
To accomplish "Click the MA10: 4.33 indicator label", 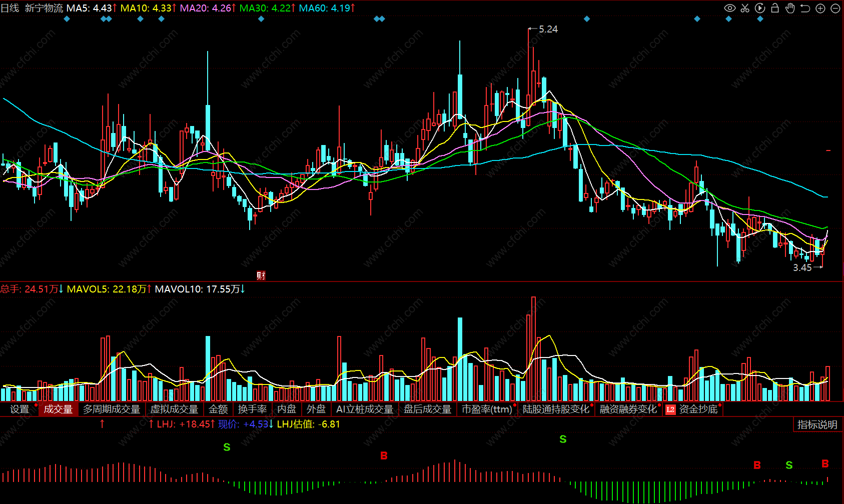I will (x=148, y=8).
